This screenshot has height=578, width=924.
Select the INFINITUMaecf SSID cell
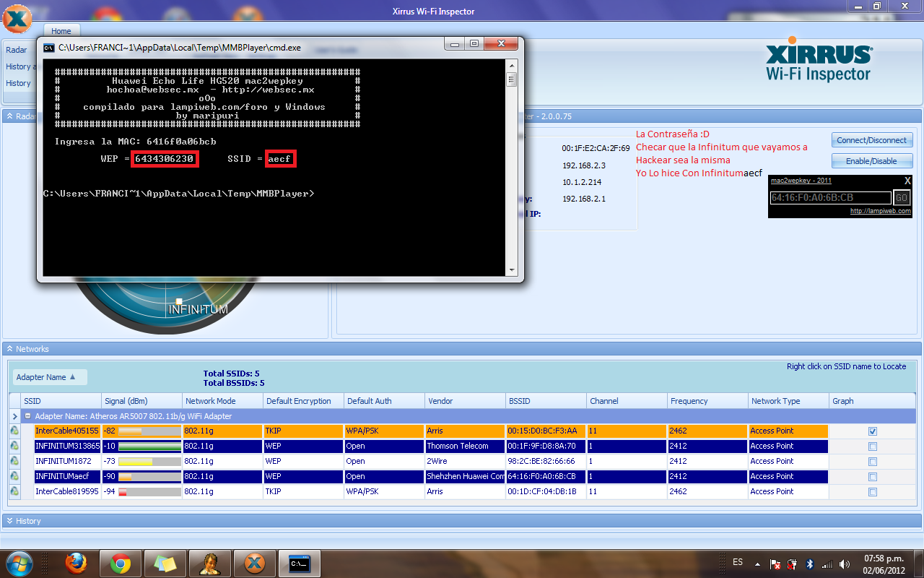pyautogui.click(x=67, y=477)
